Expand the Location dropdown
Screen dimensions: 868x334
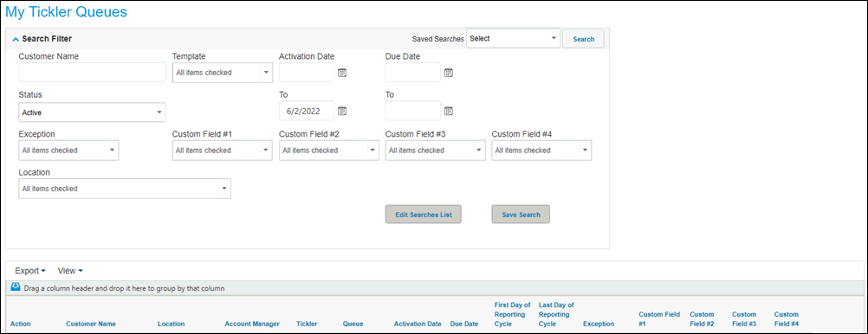(x=125, y=189)
